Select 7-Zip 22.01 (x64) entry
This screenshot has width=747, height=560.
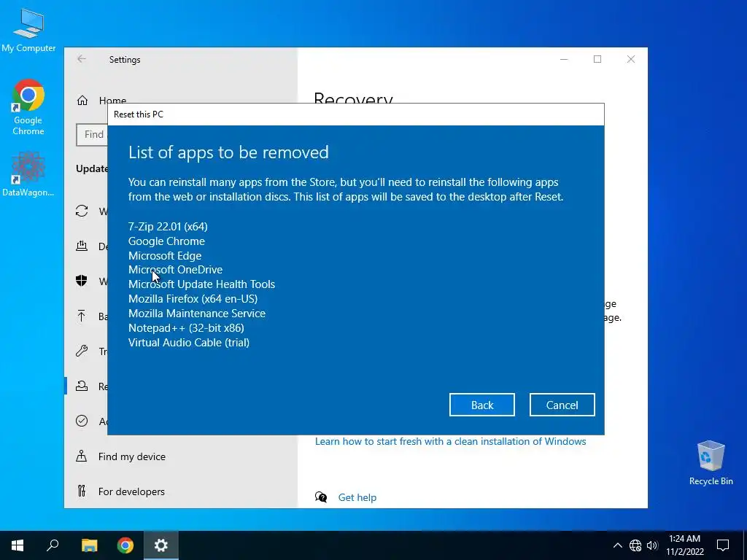pyautogui.click(x=168, y=227)
